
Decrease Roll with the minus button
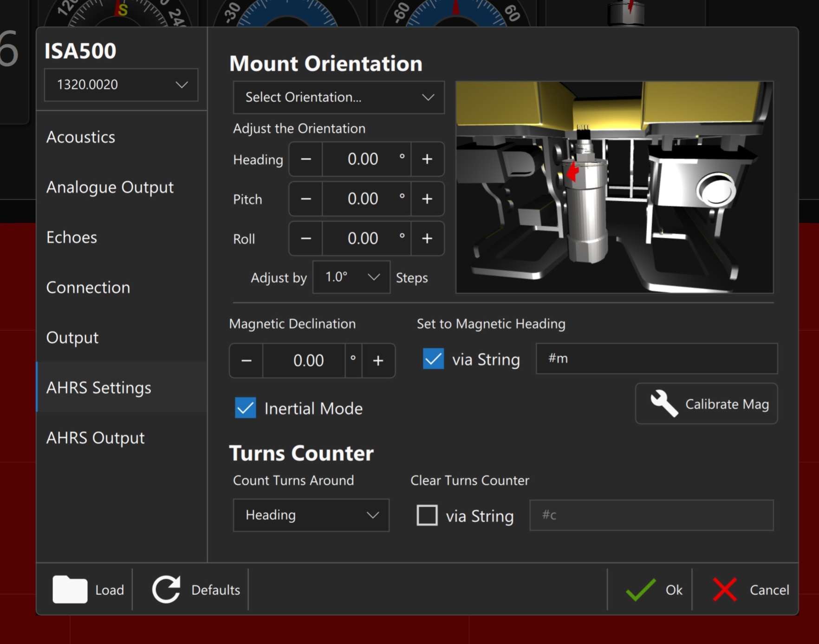305,238
